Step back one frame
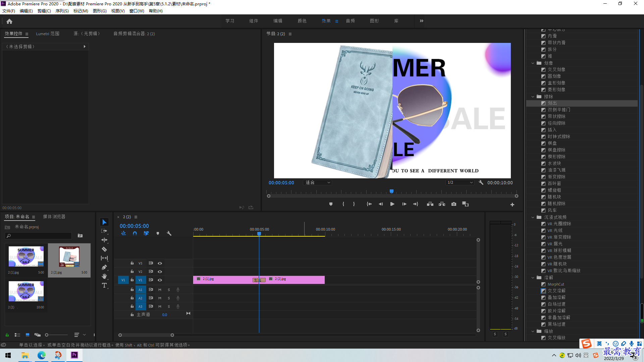The width and height of the screenshot is (644, 362). 381,204
